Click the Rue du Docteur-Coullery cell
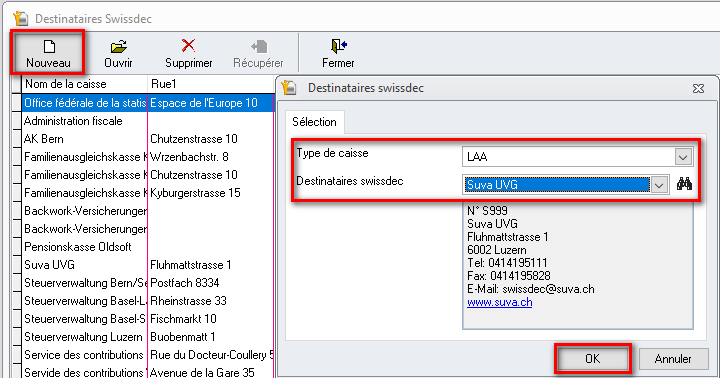 (x=212, y=355)
